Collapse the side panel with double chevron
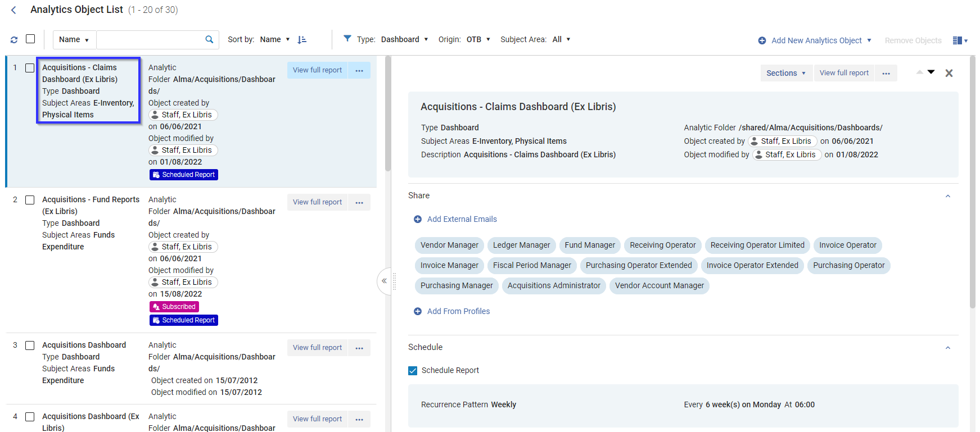The height and width of the screenshot is (432, 980). tap(384, 281)
